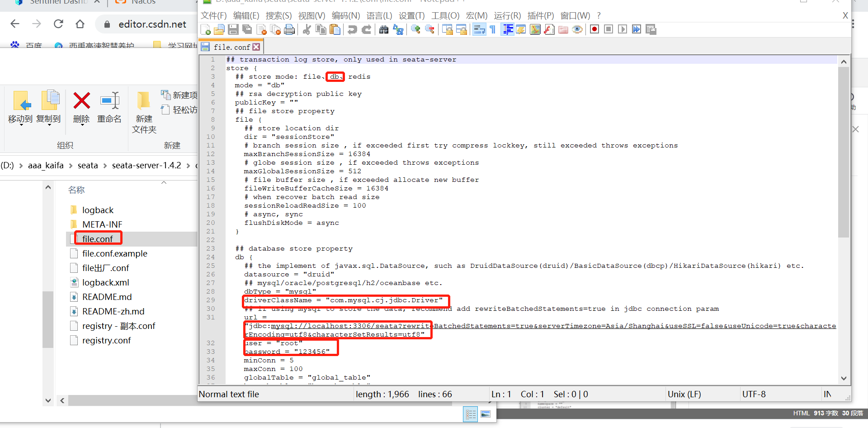Open Find with the binoculars icon
Image resolution: width=868 pixels, height=428 pixels.
383,29
